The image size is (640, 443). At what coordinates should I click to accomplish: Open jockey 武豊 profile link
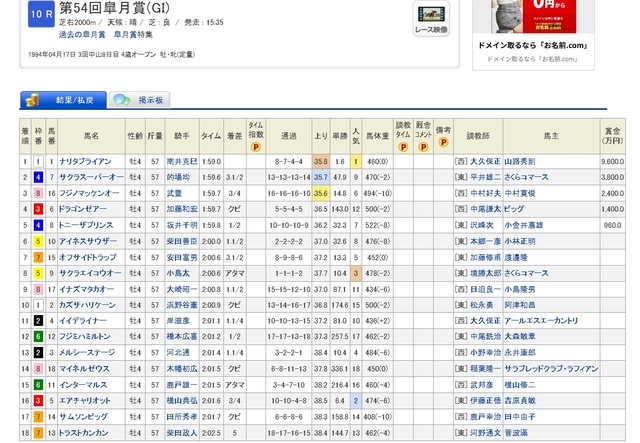click(174, 194)
